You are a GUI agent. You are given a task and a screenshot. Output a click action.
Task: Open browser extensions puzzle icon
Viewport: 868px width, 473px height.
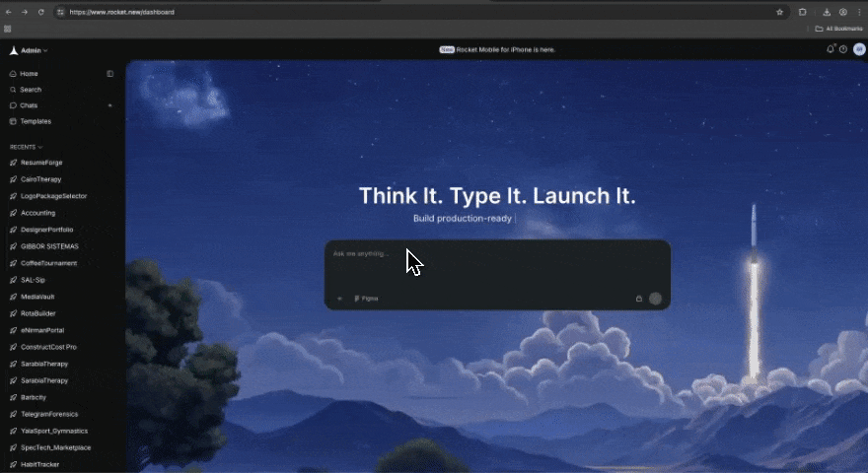pos(803,12)
